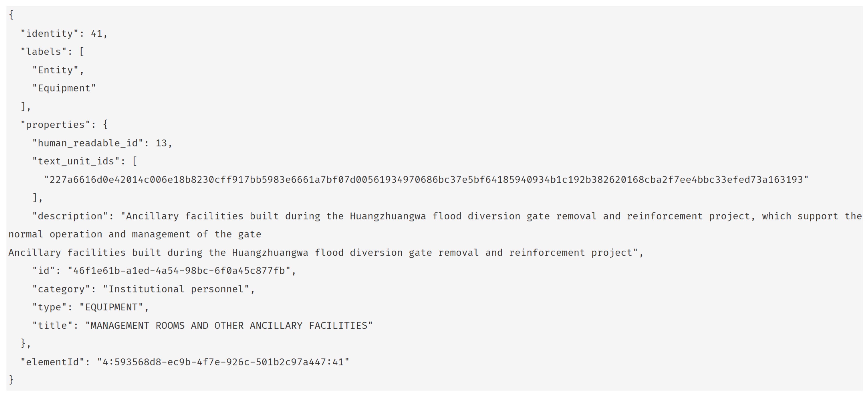Viewport: 868px width, 396px height.
Task: Click the "id" UUID value starting 46f1e61b
Action: tap(179, 271)
